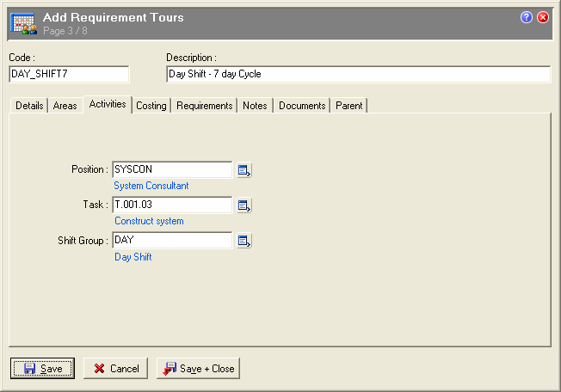Click the Requirement Tours calendar icon in header
This screenshot has height=392, width=561.
[23, 23]
